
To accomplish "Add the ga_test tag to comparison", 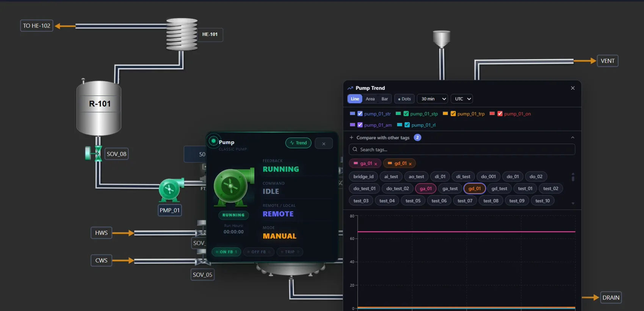I will 450,189.
